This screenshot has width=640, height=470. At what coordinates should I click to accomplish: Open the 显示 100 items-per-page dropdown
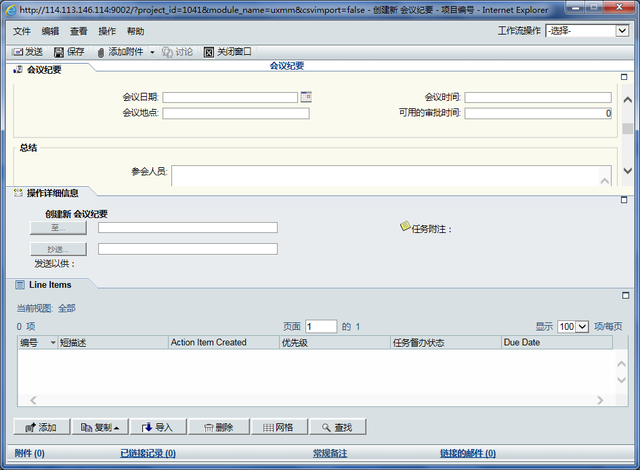click(x=573, y=326)
